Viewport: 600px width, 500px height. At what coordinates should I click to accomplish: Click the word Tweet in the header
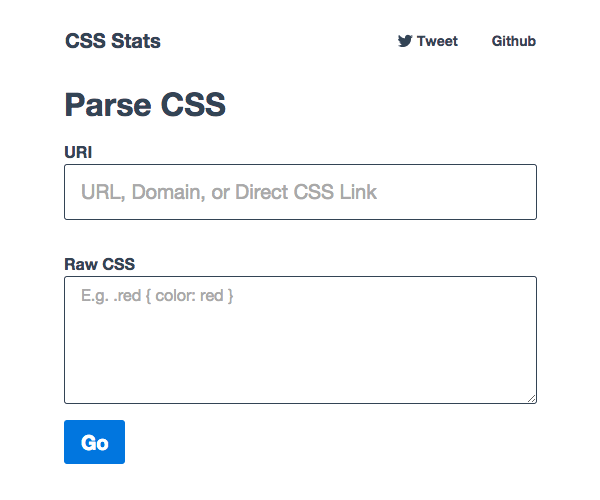437,41
